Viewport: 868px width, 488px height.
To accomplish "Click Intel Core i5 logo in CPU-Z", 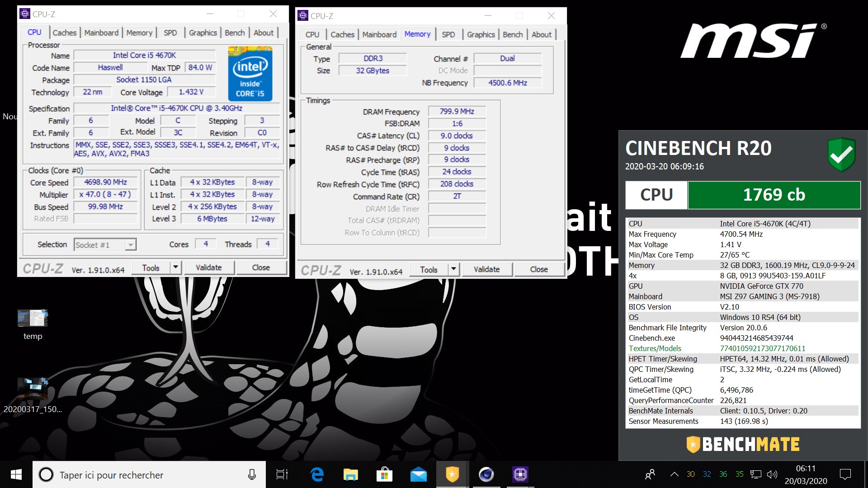I will coord(250,73).
